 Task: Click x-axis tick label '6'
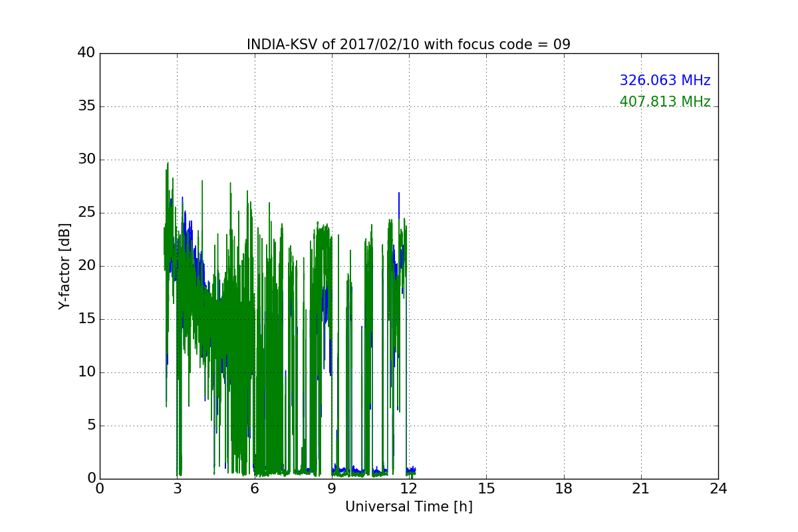tap(255, 489)
